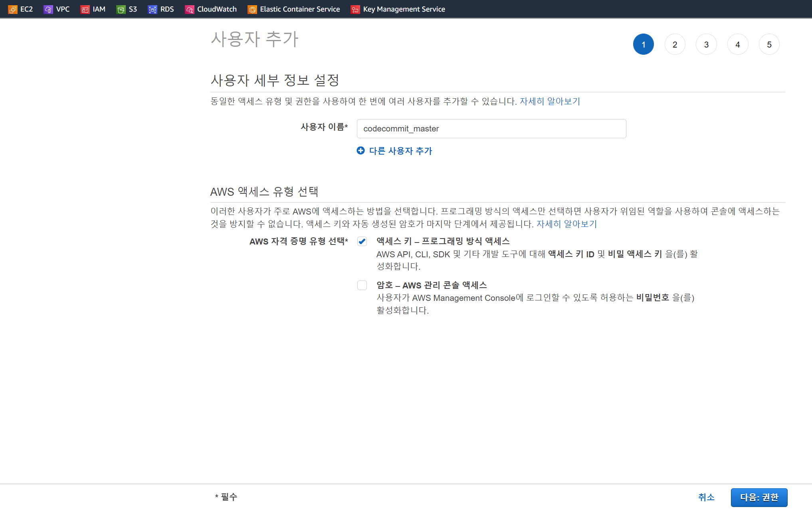812x509 pixels.
Task: Select wizard step 3 circle
Action: 706,44
